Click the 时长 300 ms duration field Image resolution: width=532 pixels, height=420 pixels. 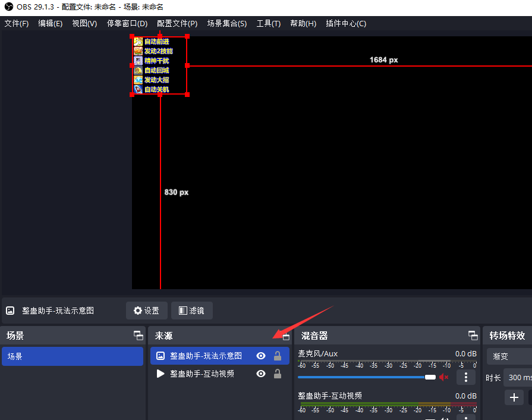[518, 378]
